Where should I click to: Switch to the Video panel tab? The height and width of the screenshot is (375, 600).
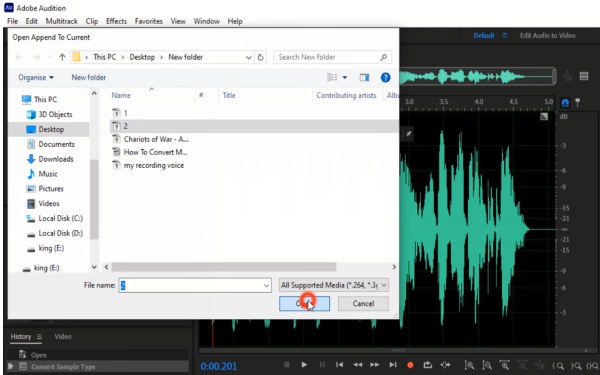(x=63, y=337)
